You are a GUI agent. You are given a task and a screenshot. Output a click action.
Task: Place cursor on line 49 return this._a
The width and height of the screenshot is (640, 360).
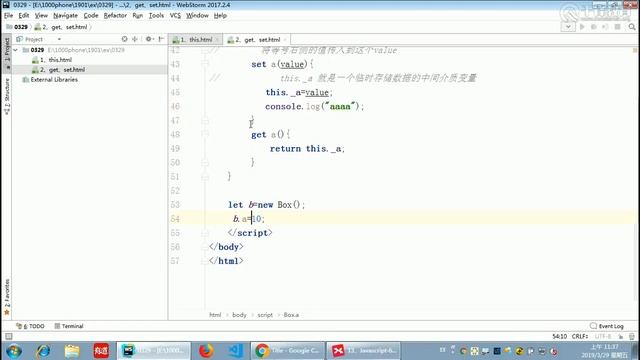coord(307,149)
